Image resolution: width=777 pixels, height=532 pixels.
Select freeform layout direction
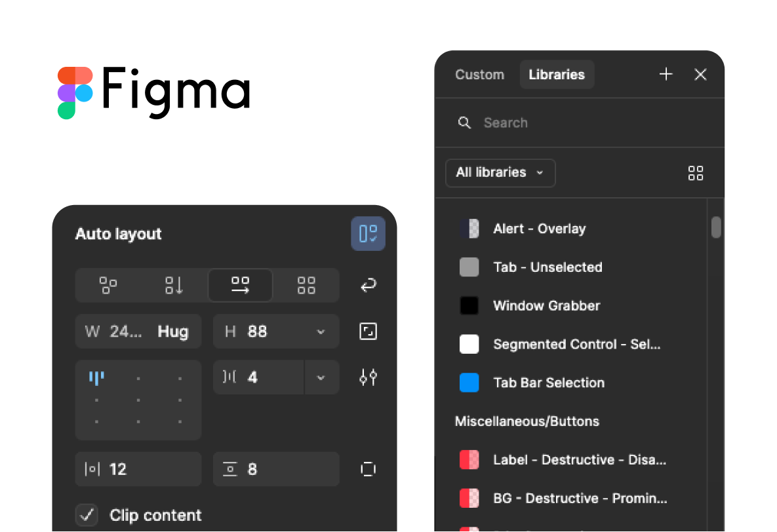coord(108,285)
